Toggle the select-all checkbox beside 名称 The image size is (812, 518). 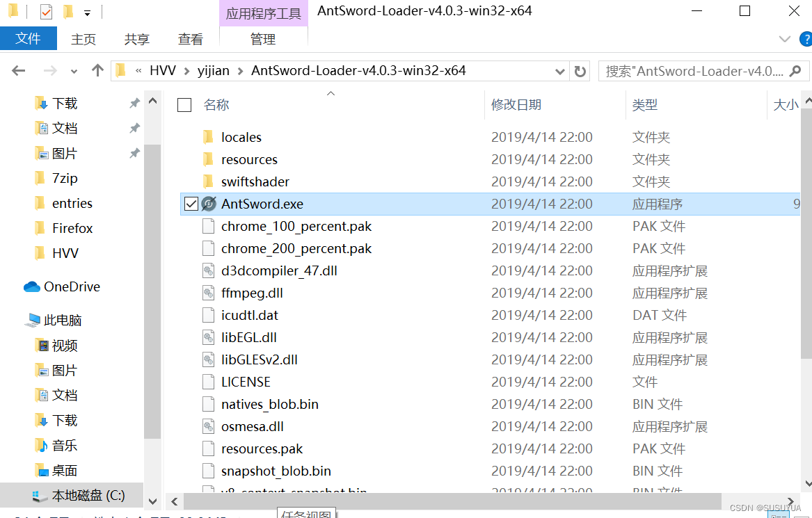(184, 105)
